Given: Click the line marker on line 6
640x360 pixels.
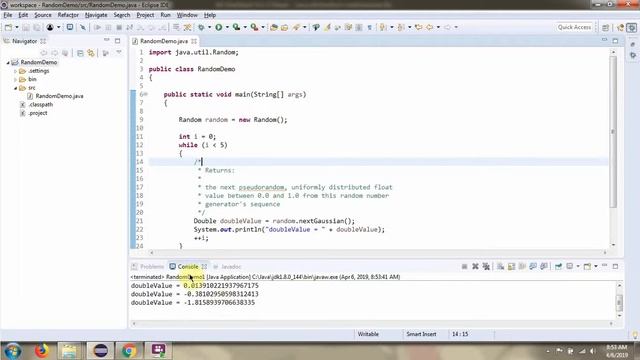Looking at the screenshot, I should 145,94.
